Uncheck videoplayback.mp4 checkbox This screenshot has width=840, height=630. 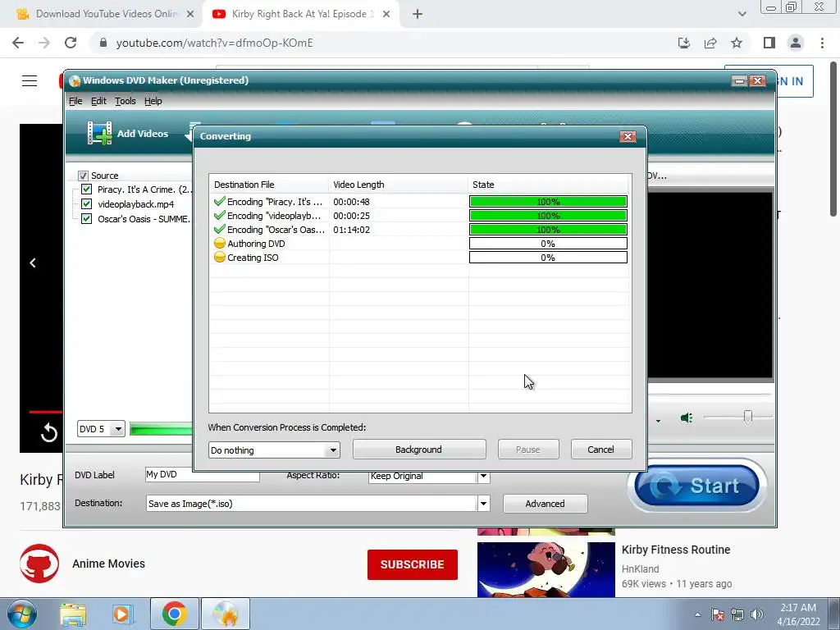tap(86, 204)
